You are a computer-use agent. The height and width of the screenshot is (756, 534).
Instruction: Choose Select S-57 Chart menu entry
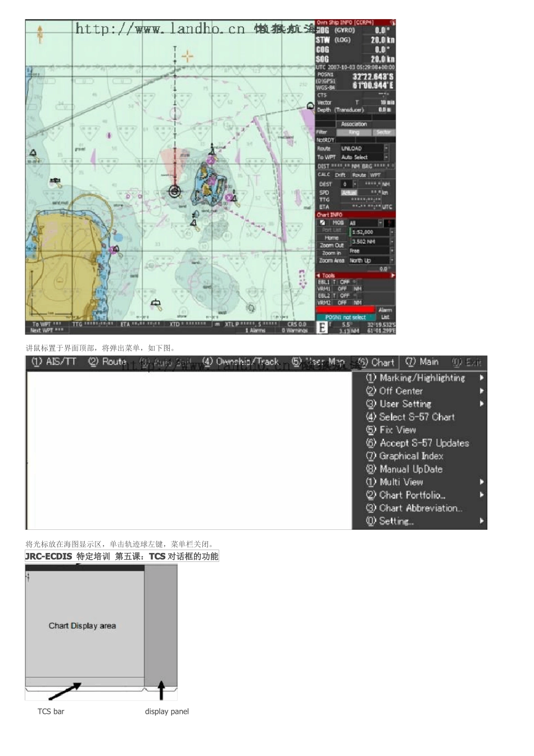pos(410,417)
